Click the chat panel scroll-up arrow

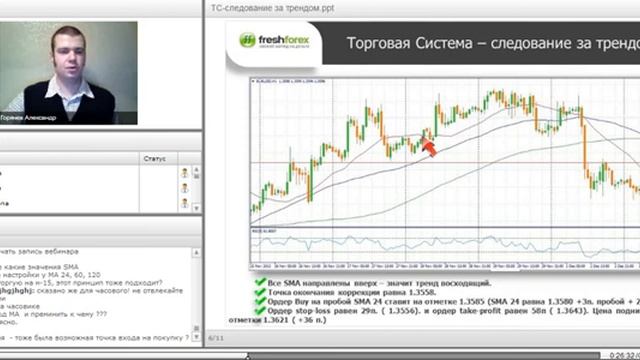(x=196, y=253)
